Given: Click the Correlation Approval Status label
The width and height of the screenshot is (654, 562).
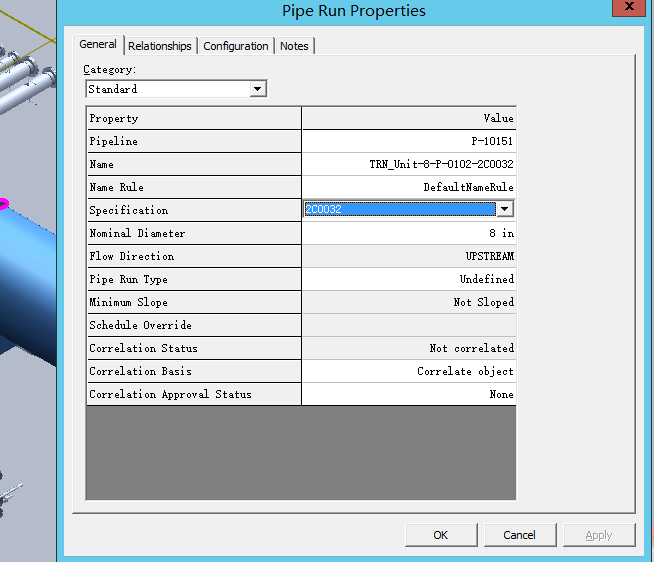Looking at the screenshot, I should (194, 394).
